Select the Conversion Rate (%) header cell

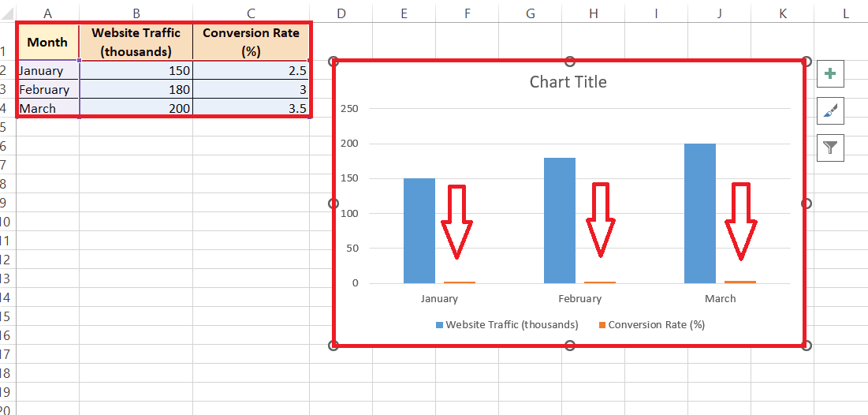pos(251,42)
